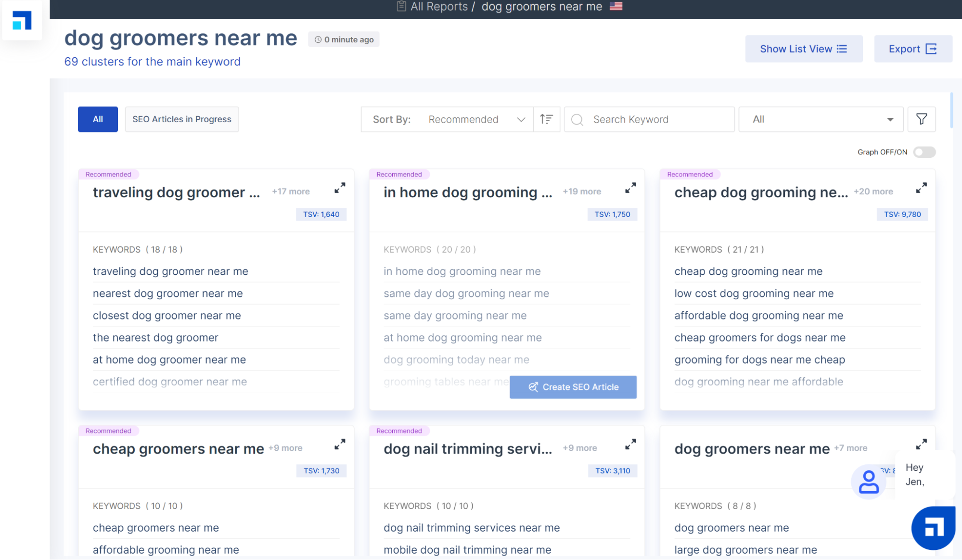962x560 pixels.
Task: Click the search keyword input field
Action: (x=651, y=119)
